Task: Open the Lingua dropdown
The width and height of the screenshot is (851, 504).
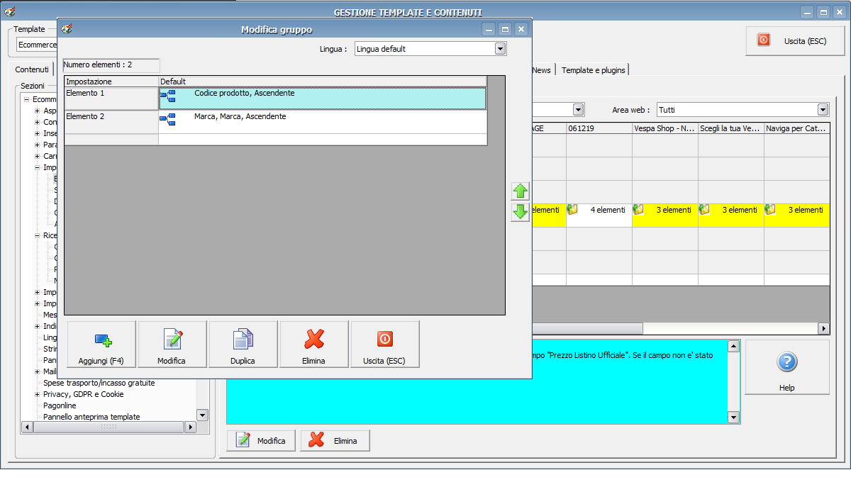Action: pos(501,48)
